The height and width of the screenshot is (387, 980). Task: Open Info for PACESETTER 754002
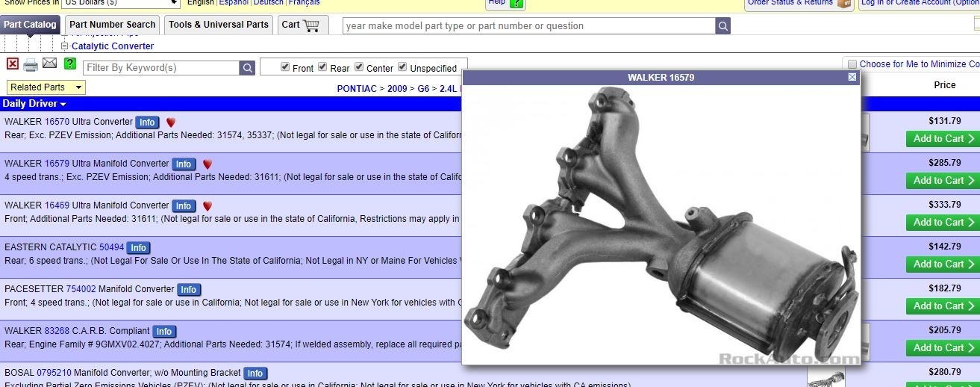(x=189, y=290)
